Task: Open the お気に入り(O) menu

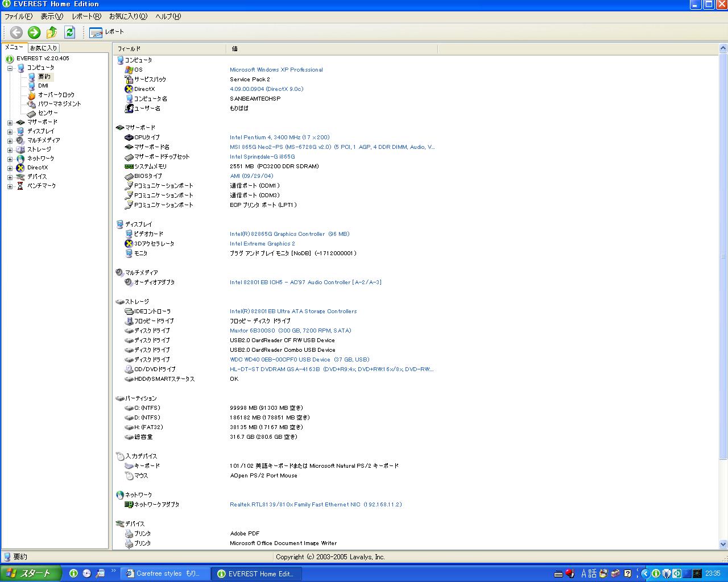Action: pos(128,16)
